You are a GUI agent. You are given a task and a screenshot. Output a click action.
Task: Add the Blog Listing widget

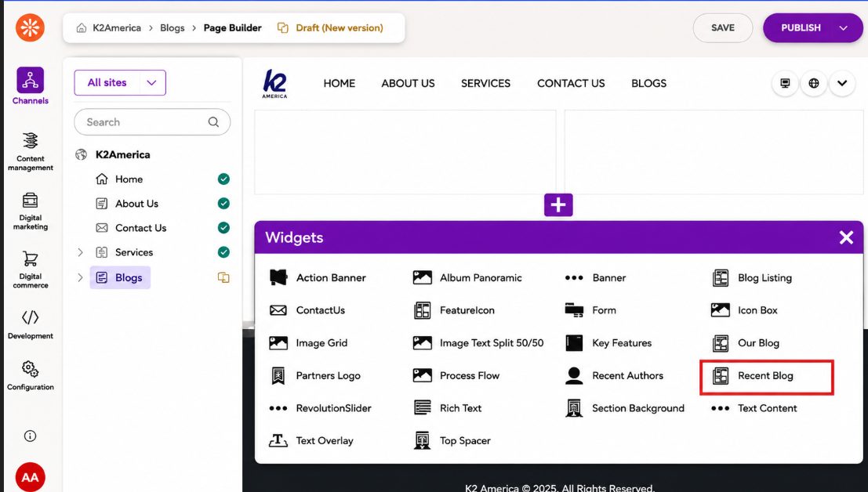tap(752, 277)
